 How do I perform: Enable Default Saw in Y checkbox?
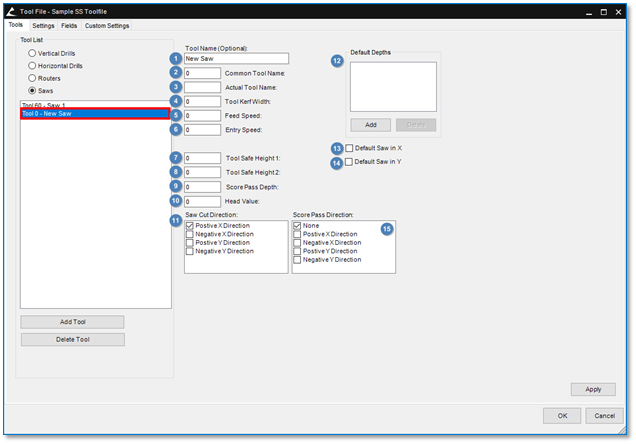click(x=349, y=162)
